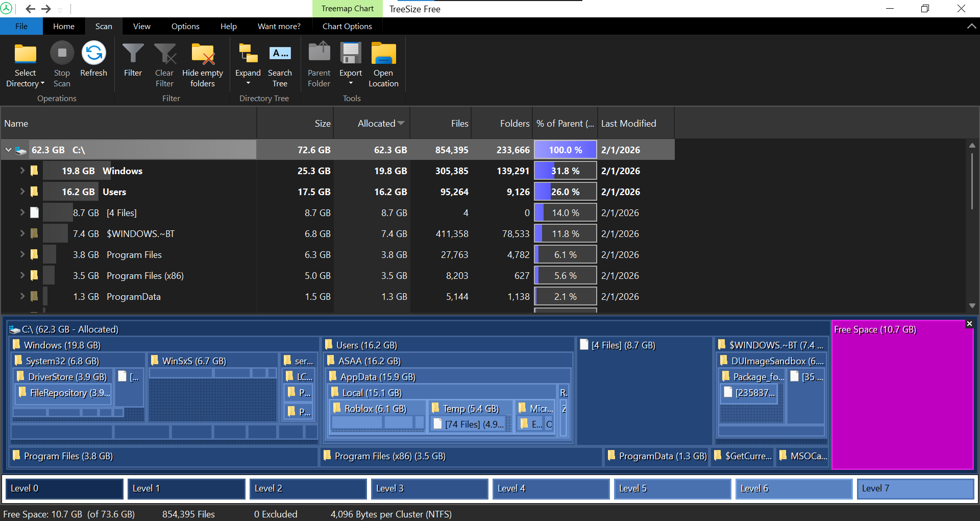Click the Expand directory tree icon
980x521 pixels.
(x=248, y=54)
